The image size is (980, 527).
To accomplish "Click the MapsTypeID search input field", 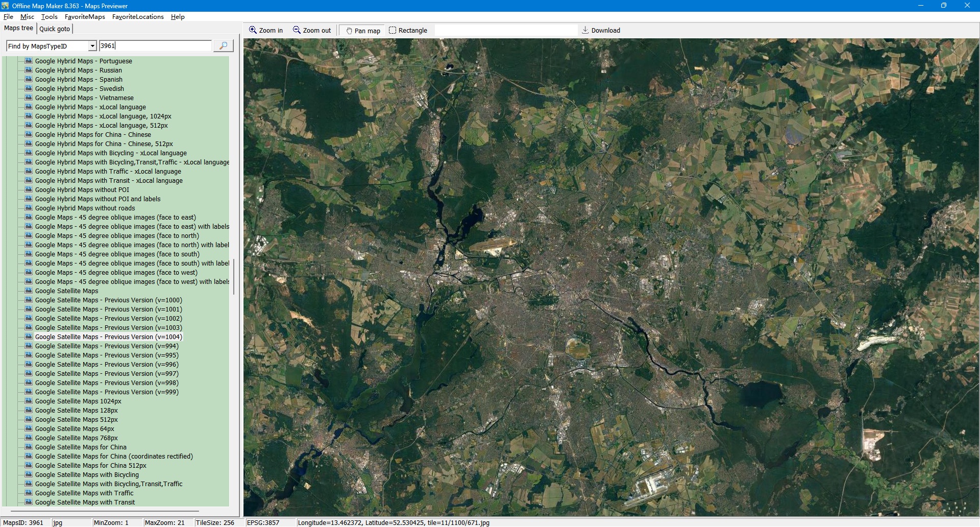I will 155,46.
